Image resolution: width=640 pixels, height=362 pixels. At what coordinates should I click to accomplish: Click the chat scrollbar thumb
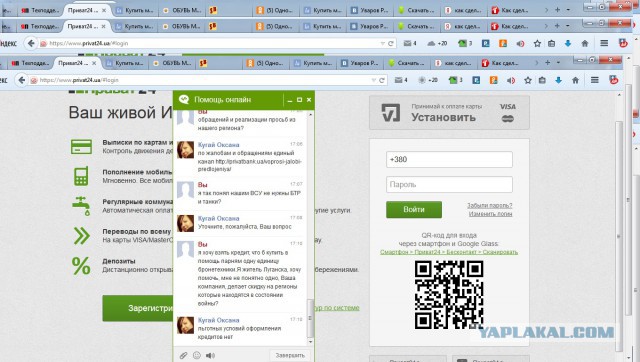click(310, 318)
